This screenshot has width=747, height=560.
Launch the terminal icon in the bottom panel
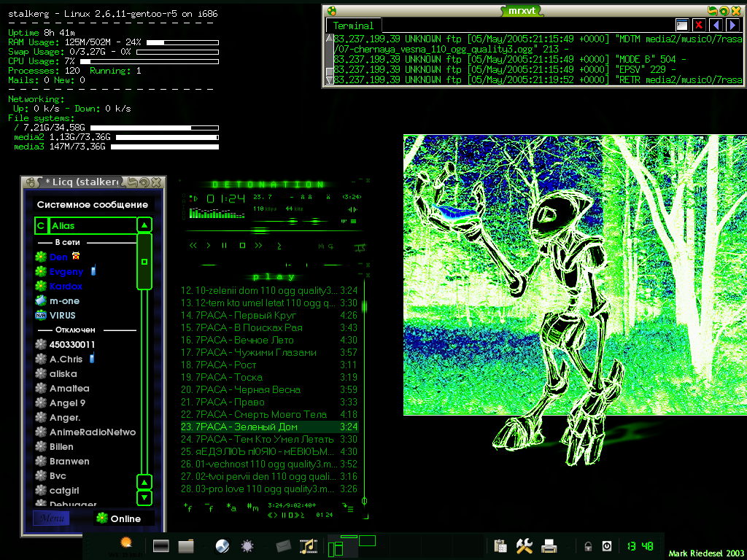161,545
